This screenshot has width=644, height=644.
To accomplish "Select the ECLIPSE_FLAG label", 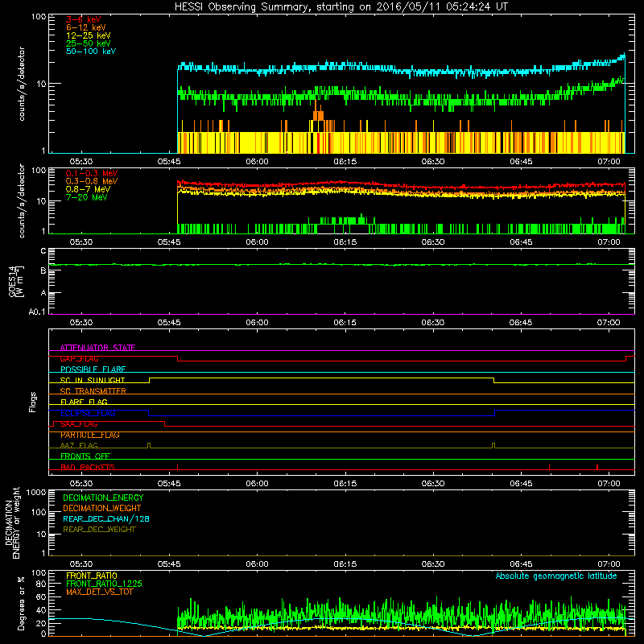I will tap(88, 413).
